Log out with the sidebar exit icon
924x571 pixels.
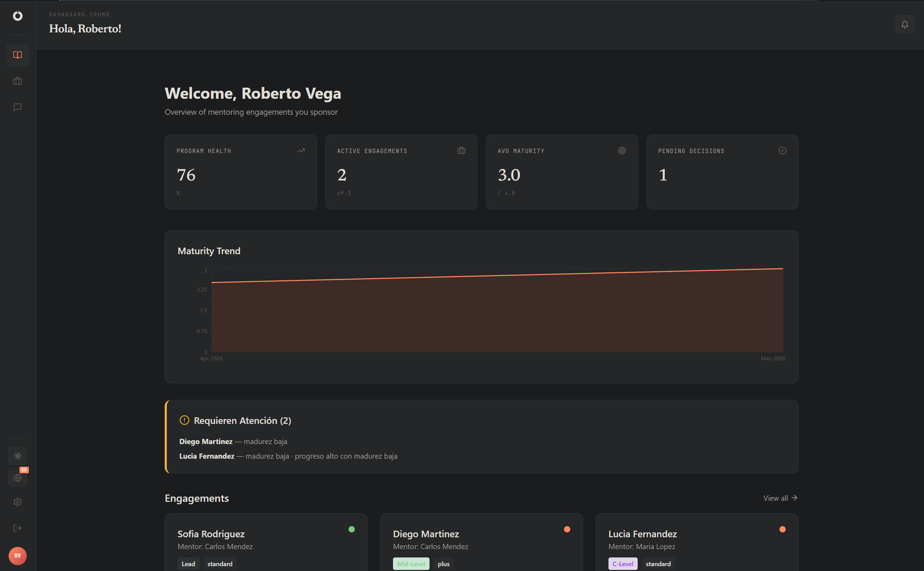coord(17,528)
